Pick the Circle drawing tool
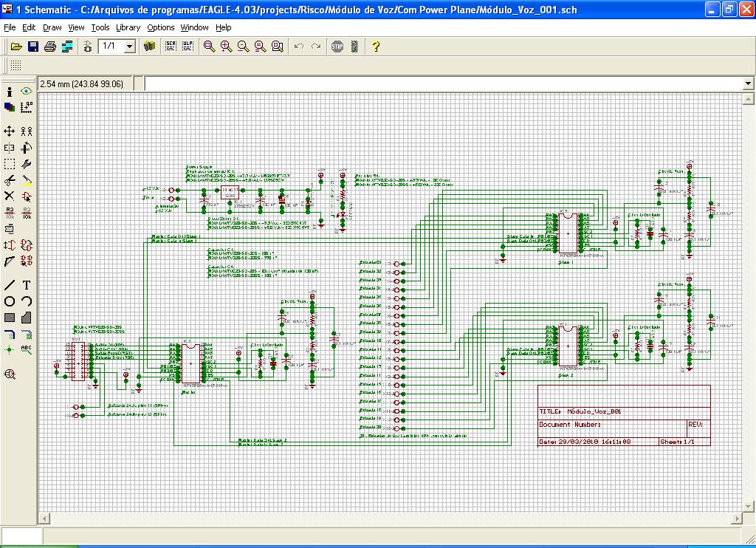 click(10, 301)
